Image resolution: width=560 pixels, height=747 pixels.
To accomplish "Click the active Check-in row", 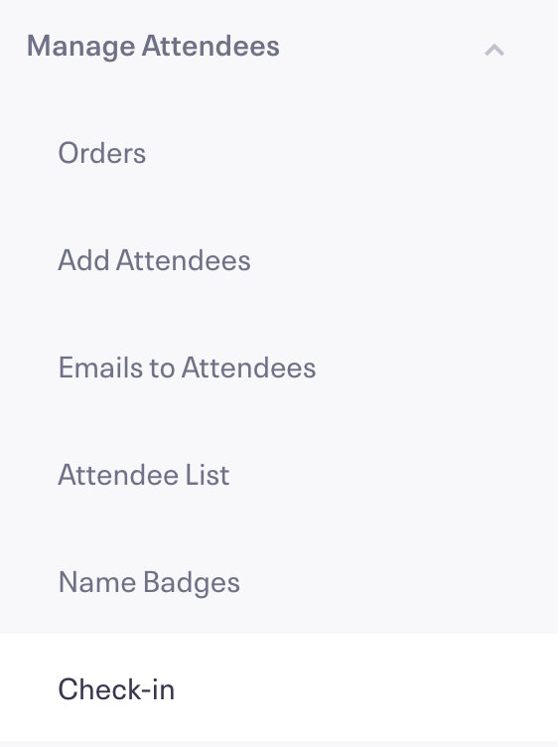I will coord(279,687).
